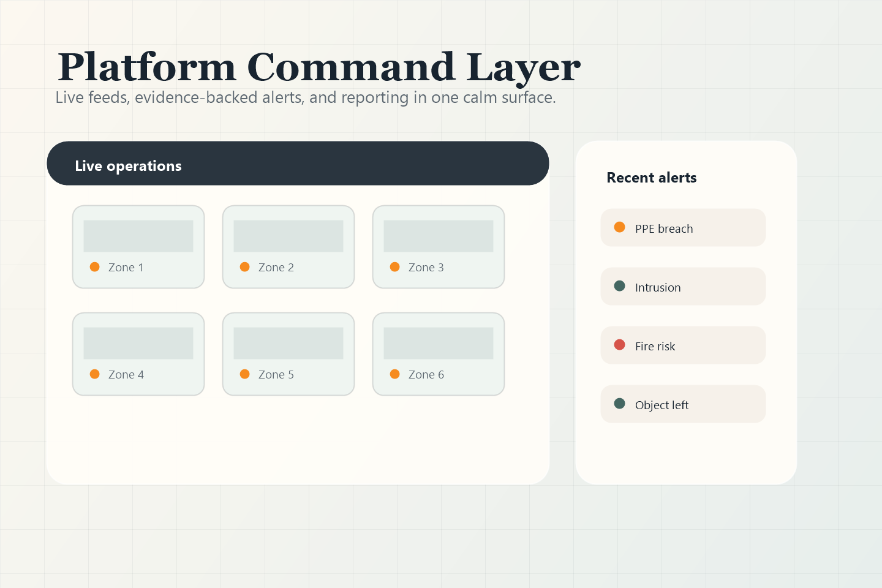Click the green dot on Intrusion
Screen dimensions: 882x588
point(620,286)
